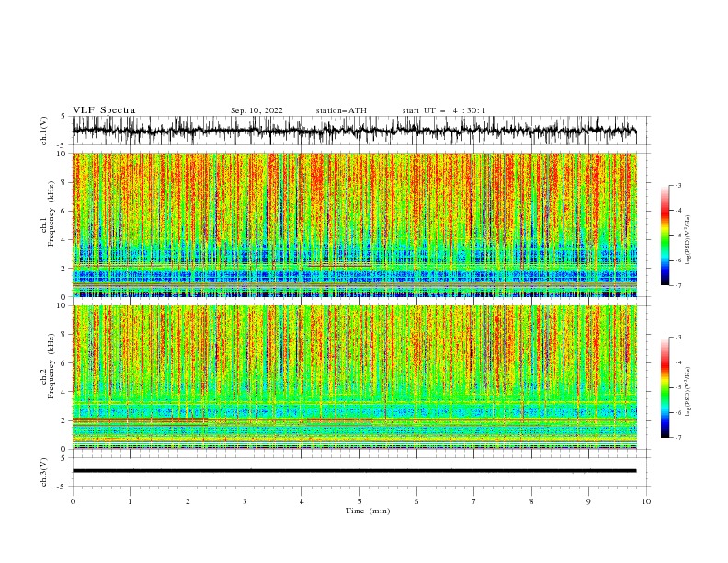
Task: Click the time axis tick label '5'
Action: 359,501
